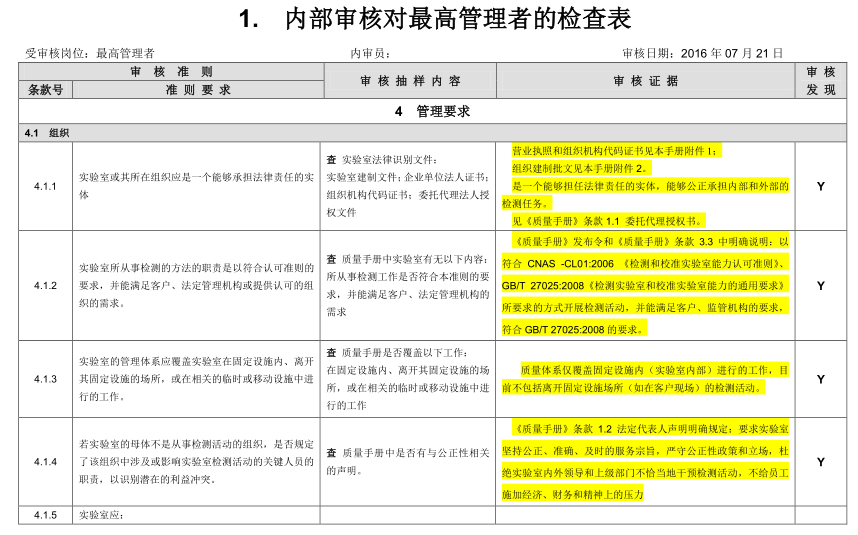Click the 4.1.5 实验室应 row
Screen dimensions: 858x535
432,515
